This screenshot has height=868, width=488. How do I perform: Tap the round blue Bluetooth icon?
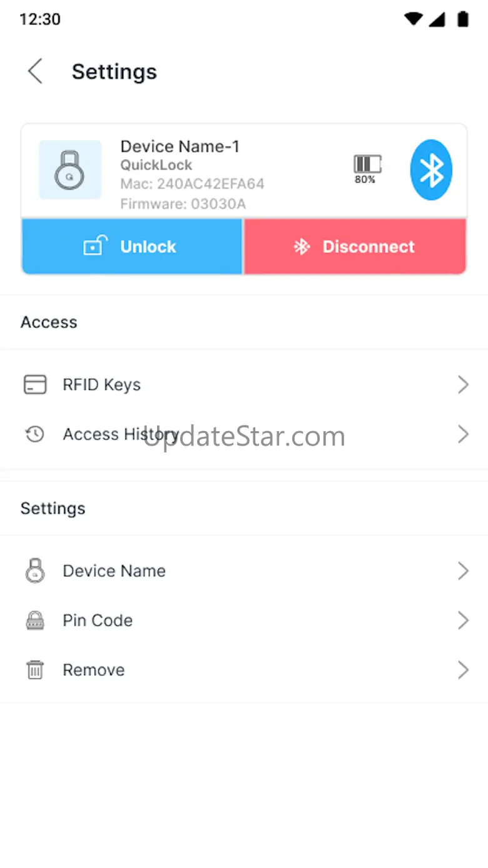coord(431,170)
